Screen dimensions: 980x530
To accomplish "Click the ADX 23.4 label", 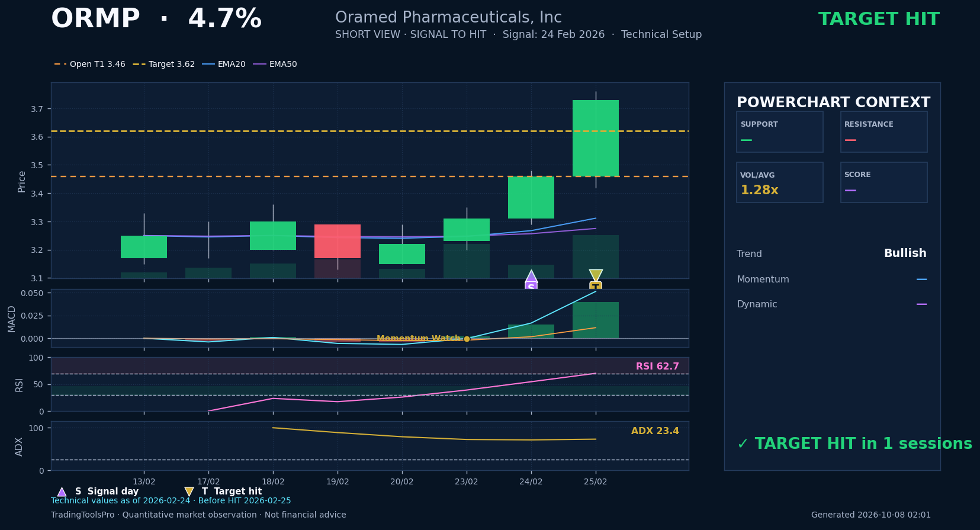I will point(655,431).
